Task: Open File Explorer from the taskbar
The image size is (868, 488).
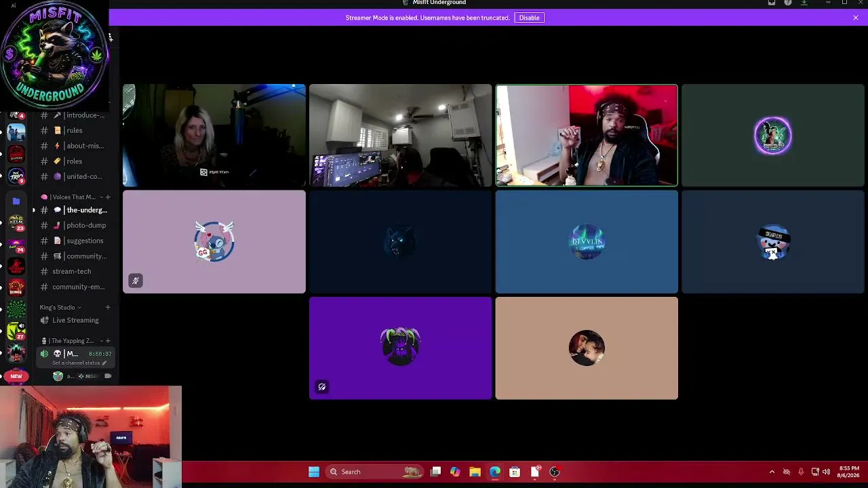Action: (475, 472)
